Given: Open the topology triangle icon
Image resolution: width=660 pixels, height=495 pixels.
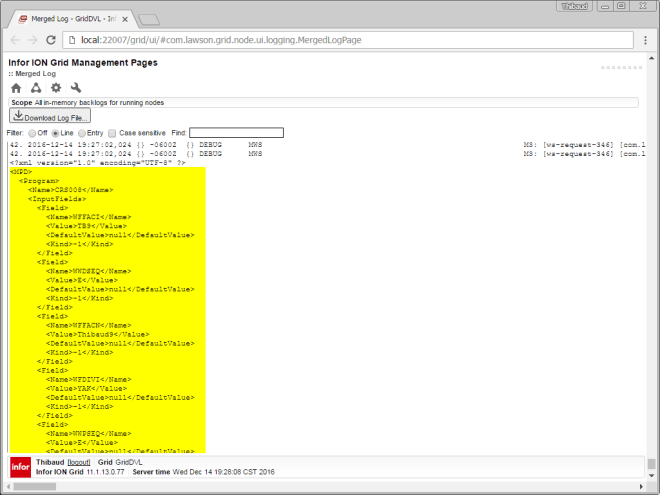Looking at the screenshot, I should coord(36,88).
